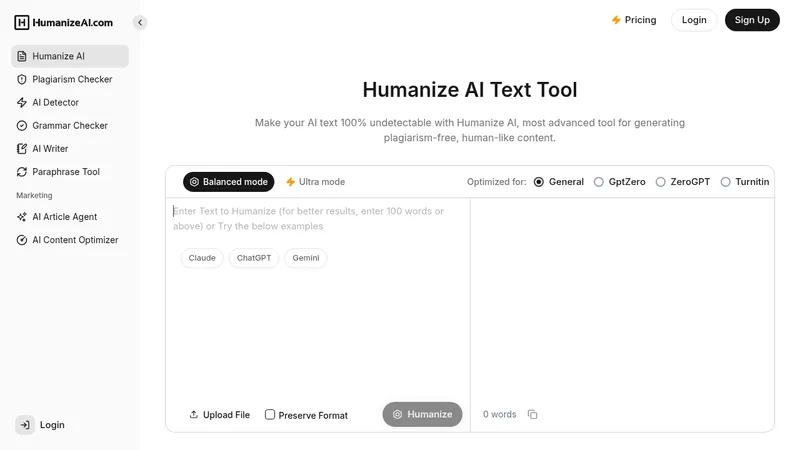Select the General optimization radio button
800x450 pixels.
click(x=538, y=182)
